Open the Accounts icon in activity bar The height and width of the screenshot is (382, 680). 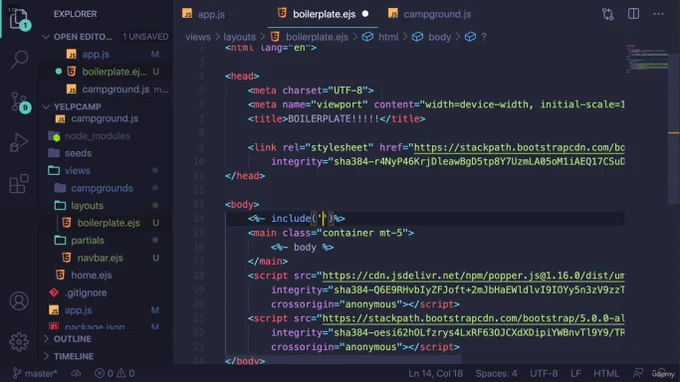(19, 301)
